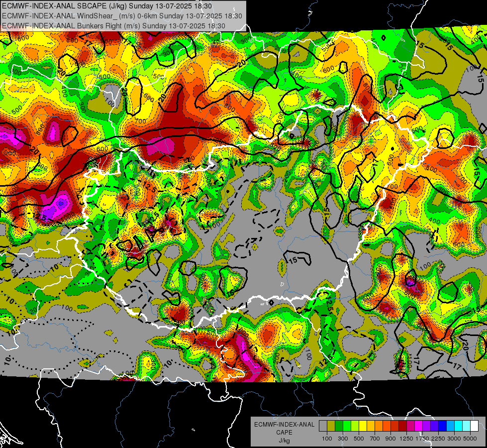Select the sky blue legend swatch before 3000

coord(450,426)
